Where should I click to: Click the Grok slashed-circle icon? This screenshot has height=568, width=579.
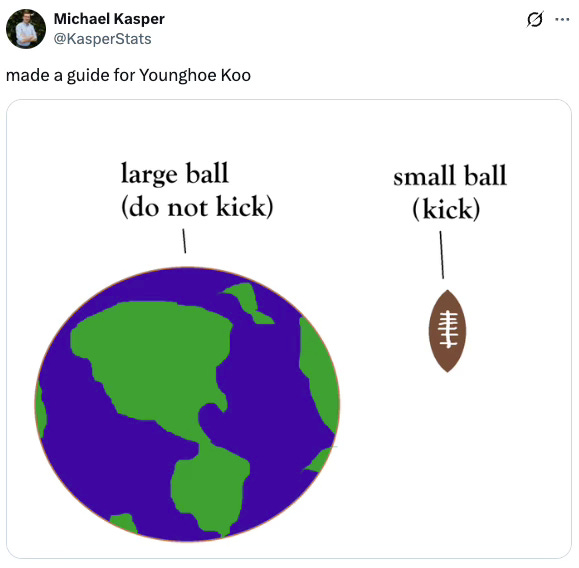tap(535, 19)
